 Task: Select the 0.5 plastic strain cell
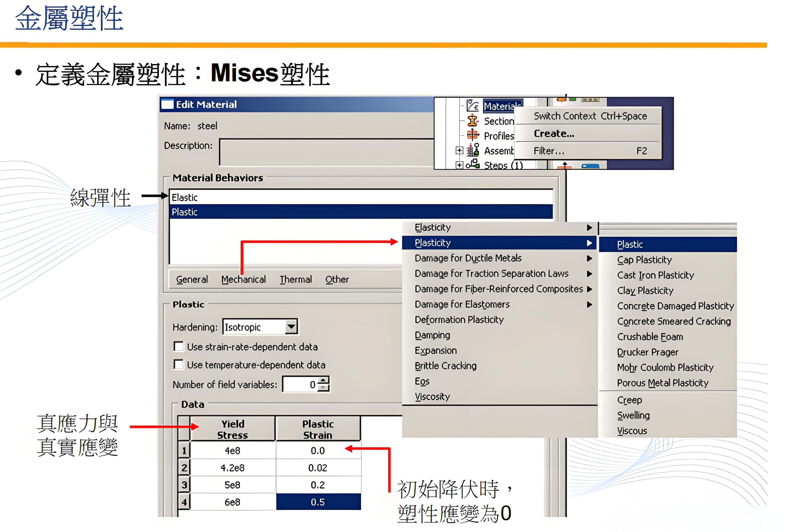318,502
